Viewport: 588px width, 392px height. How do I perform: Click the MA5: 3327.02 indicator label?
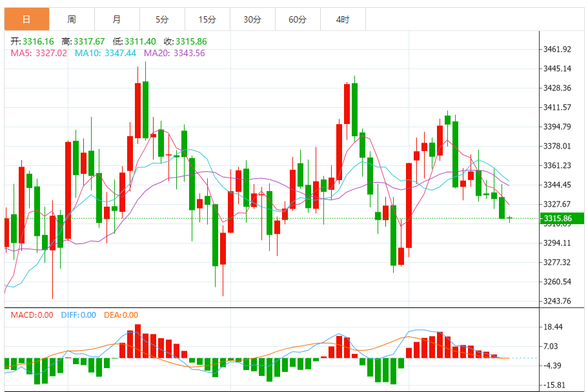(x=39, y=53)
